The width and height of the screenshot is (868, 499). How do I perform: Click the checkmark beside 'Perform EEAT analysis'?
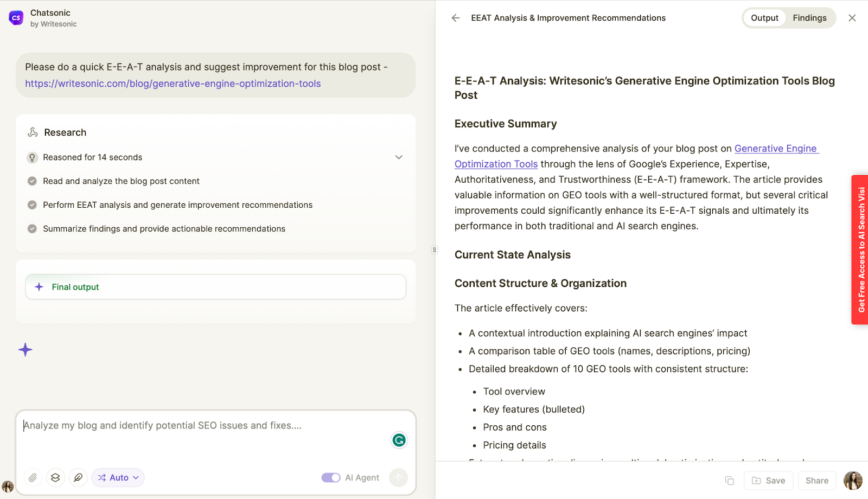[x=32, y=205]
